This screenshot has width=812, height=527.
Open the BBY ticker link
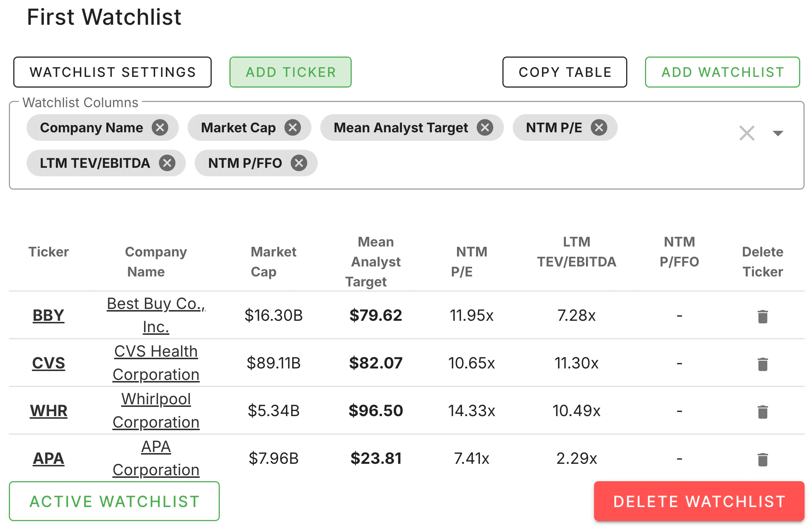click(x=48, y=316)
